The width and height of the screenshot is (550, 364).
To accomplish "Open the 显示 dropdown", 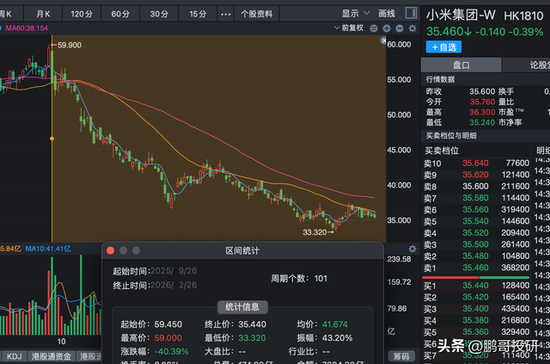I will click(355, 14).
